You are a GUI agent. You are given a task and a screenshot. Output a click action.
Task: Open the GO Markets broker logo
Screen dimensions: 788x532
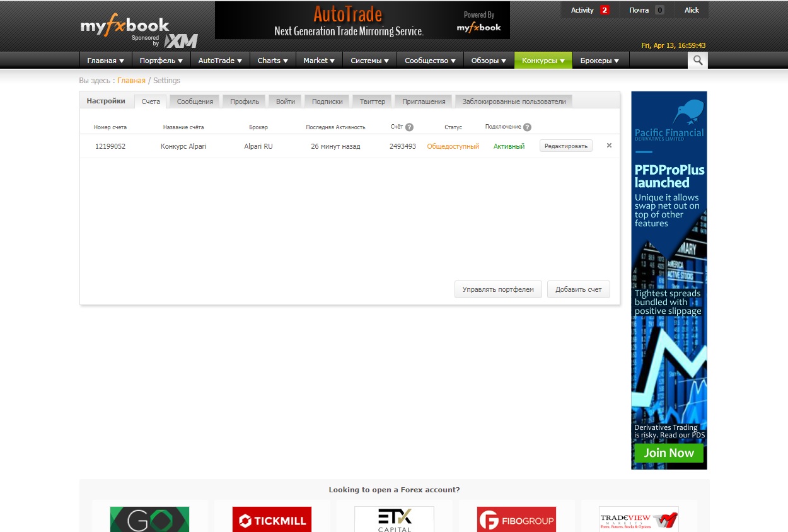click(x=149, y=519)
